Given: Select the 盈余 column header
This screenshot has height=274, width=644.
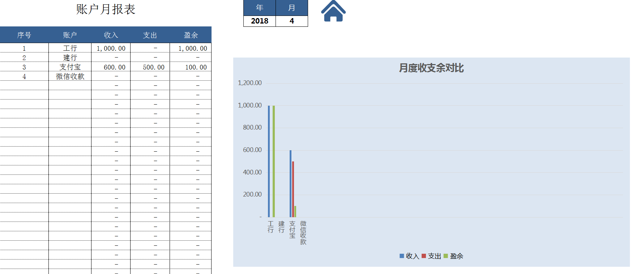Looking at the screenshot, I should coord(191,35).
